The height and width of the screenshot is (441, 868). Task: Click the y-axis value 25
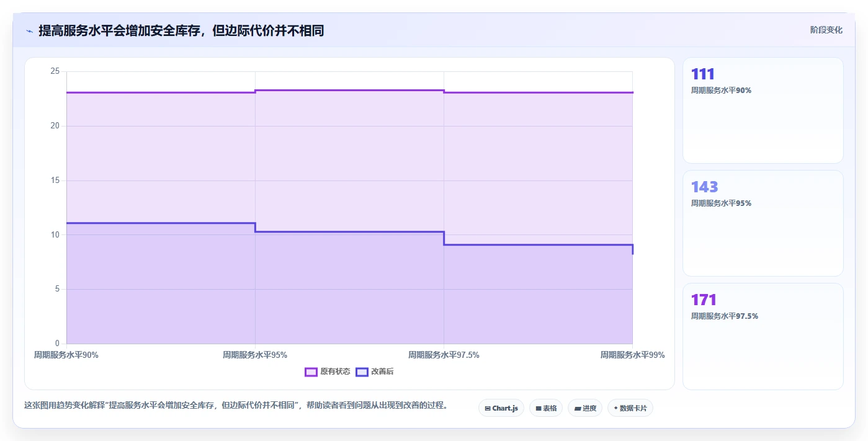point(55,71)
